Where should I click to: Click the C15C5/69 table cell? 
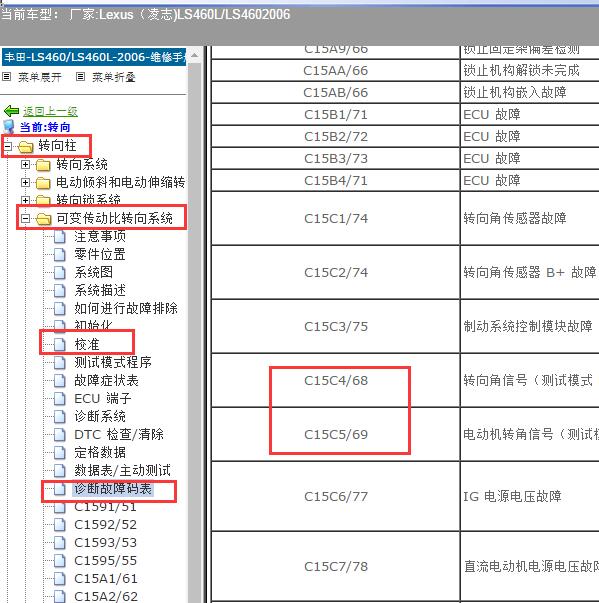pos(336,434)
